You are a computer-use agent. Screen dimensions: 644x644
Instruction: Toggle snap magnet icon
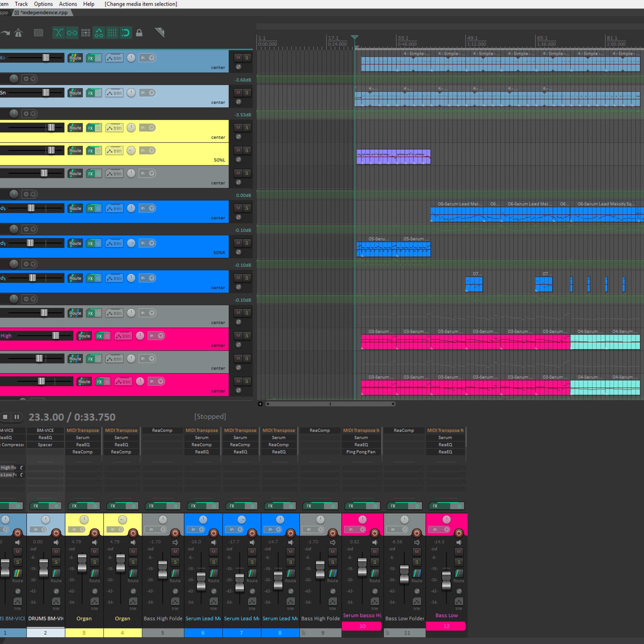(x=126, y=33)
